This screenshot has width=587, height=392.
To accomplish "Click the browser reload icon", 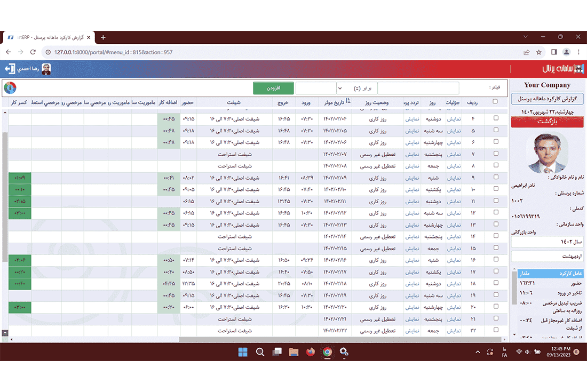I will click(x=33, y=52).
